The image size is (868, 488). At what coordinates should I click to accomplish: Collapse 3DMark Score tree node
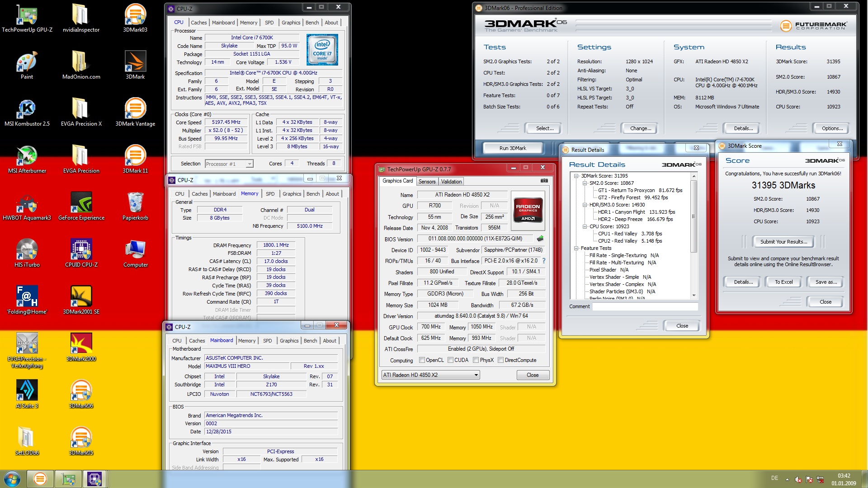tap(576, 176)
